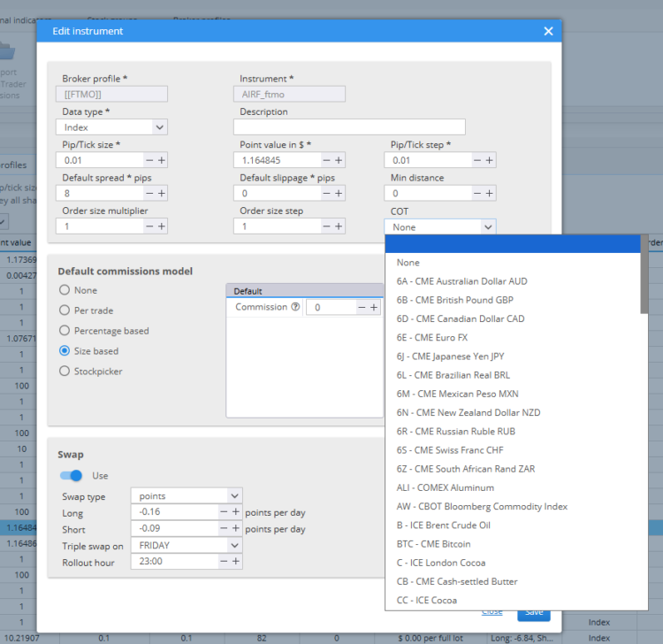Decrease Order size step with minus
The image size is (663, 644).
326,226
